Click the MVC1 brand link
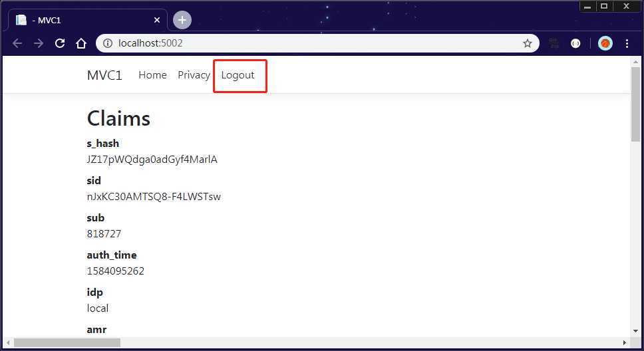The height and width of the screenshot is (351, 644). (104, 76)
